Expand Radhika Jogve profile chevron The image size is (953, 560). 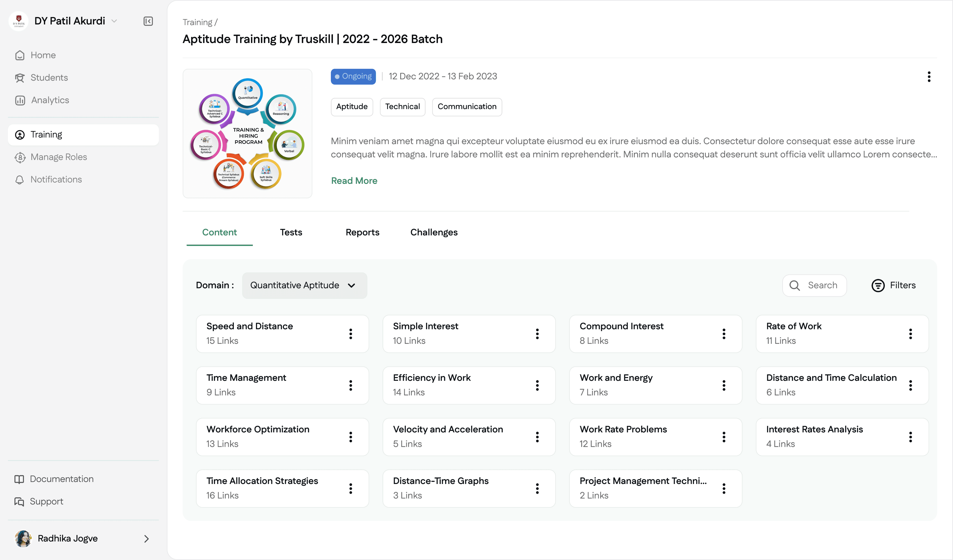coord(146,538)
